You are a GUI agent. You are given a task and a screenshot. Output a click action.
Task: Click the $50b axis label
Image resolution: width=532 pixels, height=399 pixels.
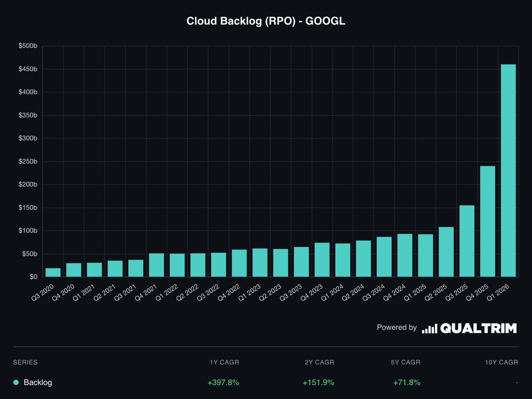click(x=29, y=254)
